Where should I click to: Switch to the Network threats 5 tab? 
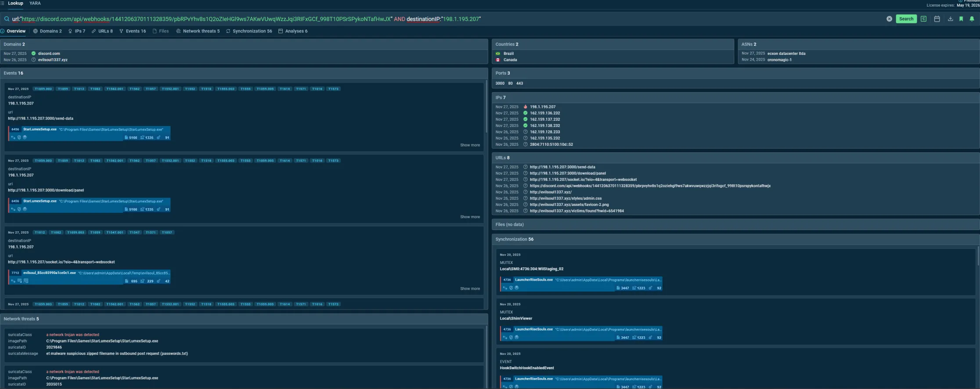coord(198,31)
